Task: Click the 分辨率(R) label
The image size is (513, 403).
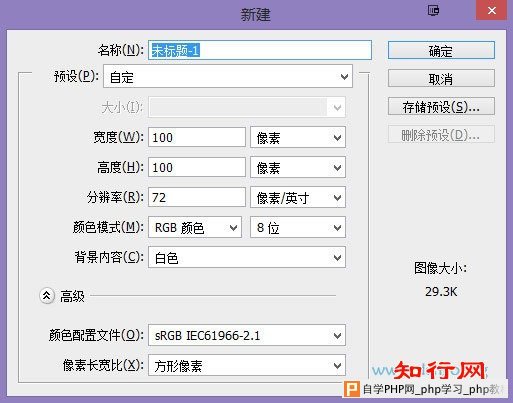Action: click(x=115, y=197)
